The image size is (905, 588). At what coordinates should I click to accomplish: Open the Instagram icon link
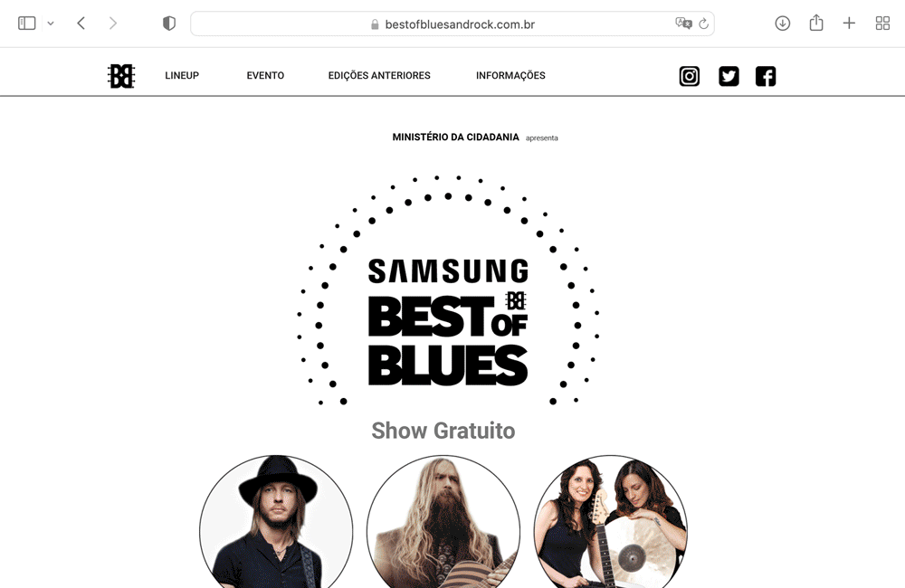[x=689, y=76]
